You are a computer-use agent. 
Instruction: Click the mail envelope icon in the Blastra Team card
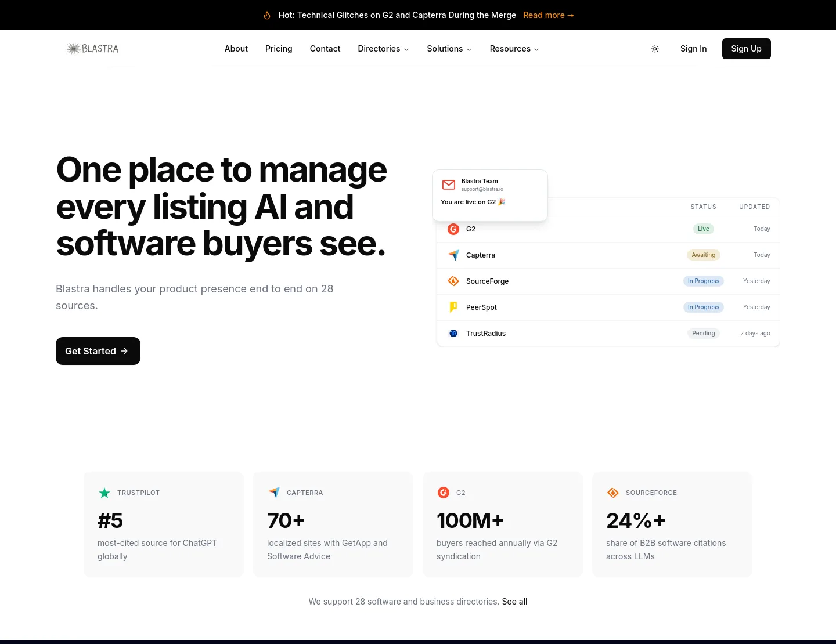(x=449, y=184)
